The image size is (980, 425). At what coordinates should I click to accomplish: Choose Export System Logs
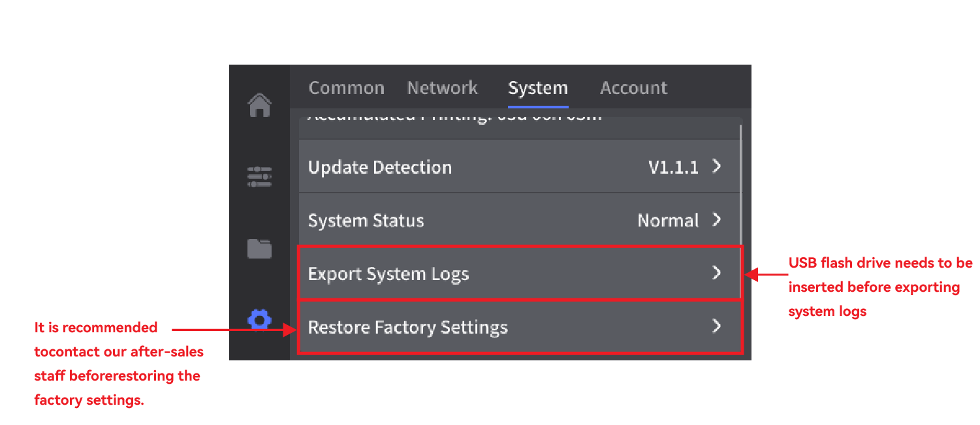pos(519,273)
